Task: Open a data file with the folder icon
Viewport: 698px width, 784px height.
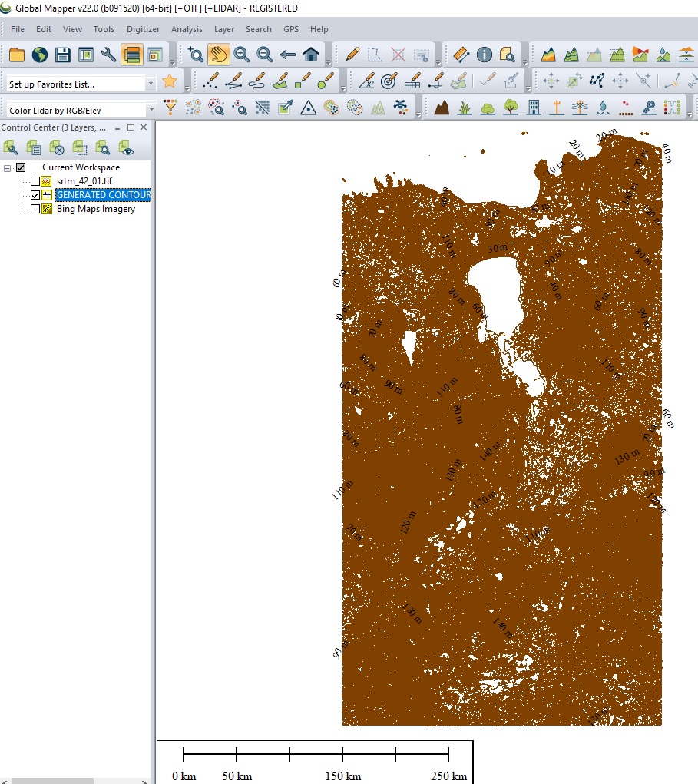Action: [17, 55]
